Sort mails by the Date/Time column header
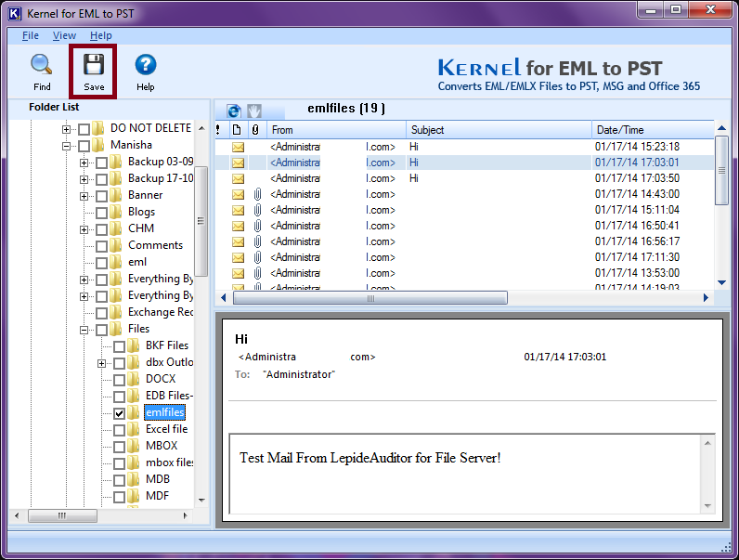Image resolution: width=739 pixels, height=560 pixels. tap(653, 130)
